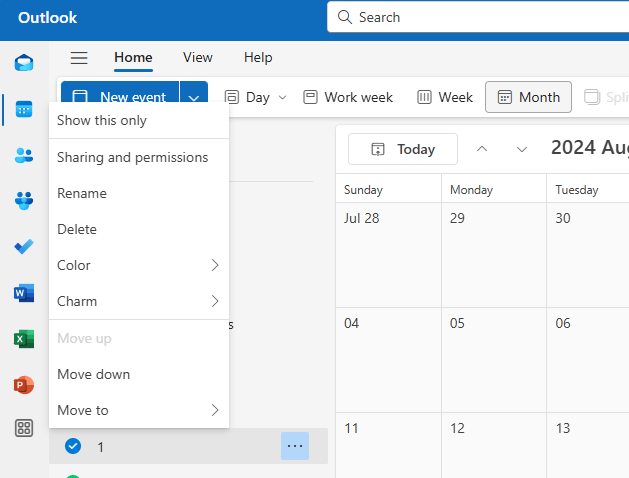Uncheck the calendar named 1
The width and height of the screenshot is (629, 478).
[x=73, y=447]
